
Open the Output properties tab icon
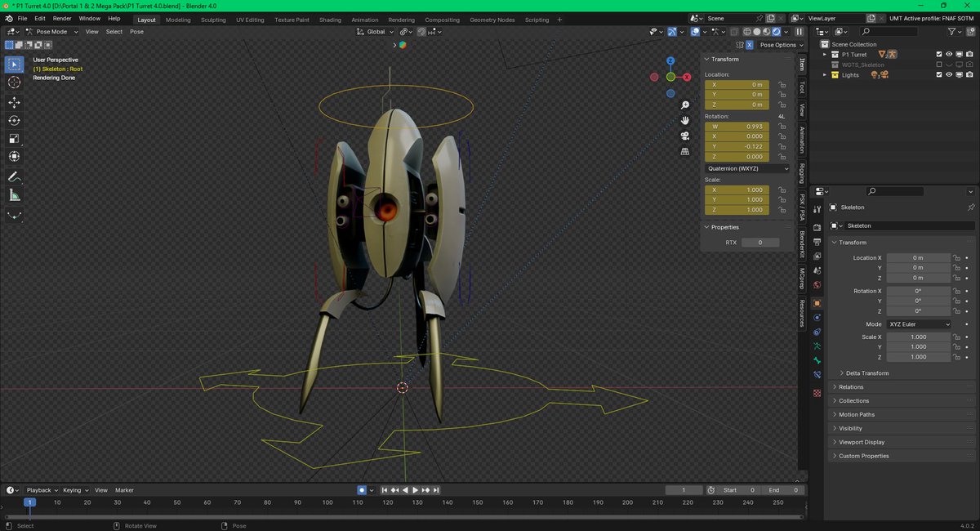point(817,242)
